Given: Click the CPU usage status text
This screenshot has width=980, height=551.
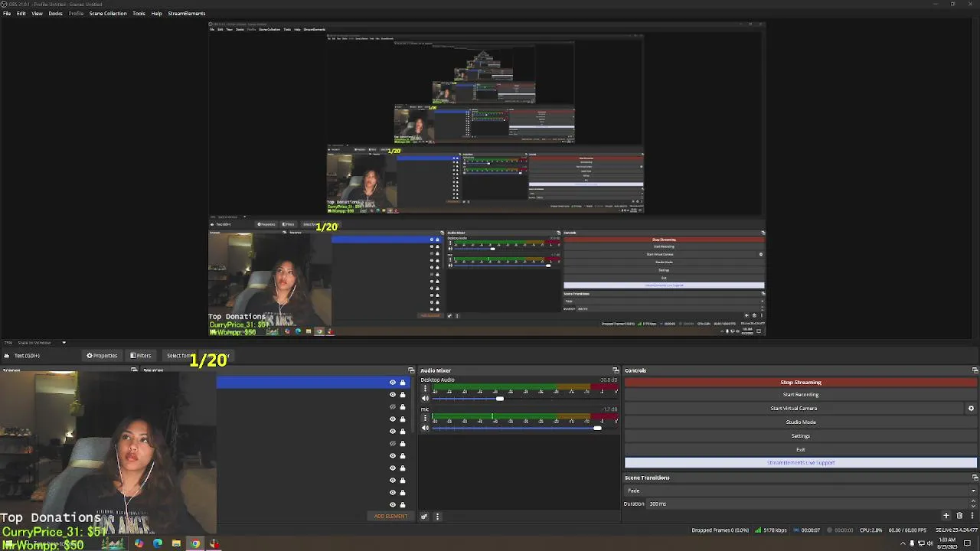Looking at the screenshot, I should [871, 530].
